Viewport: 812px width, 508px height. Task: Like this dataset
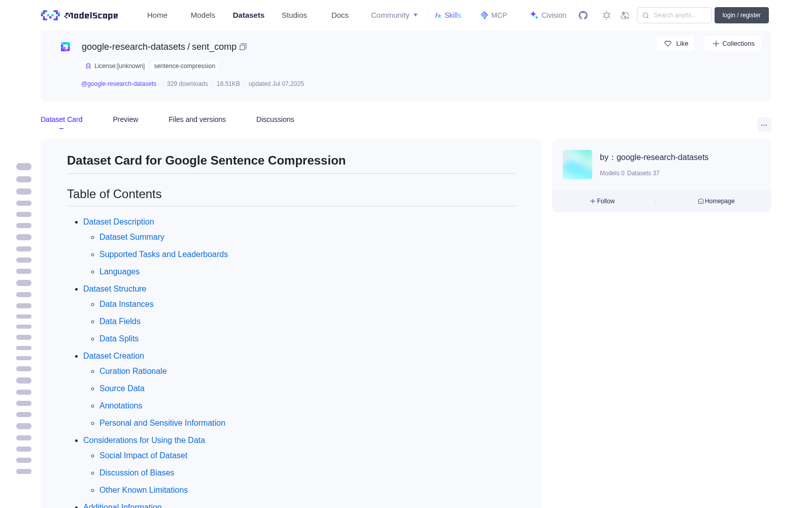point(675,44)
